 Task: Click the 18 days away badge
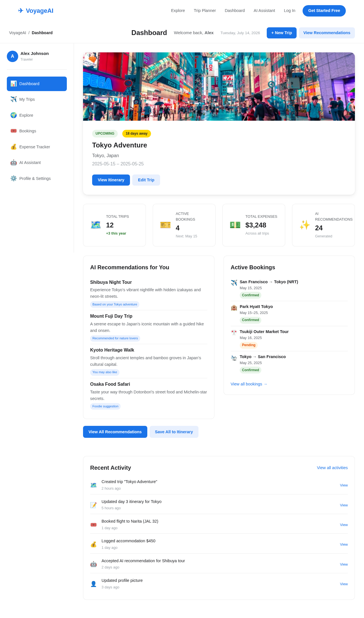136,134
